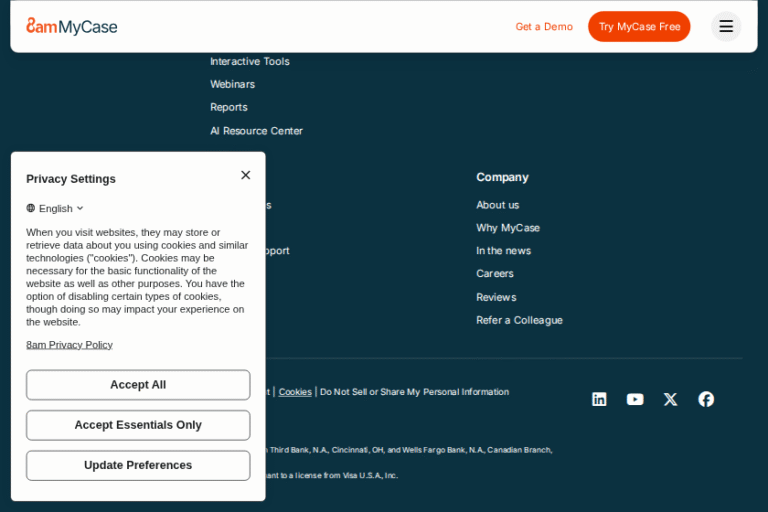Click the Cookies footer link

click(x=295, y=392)
